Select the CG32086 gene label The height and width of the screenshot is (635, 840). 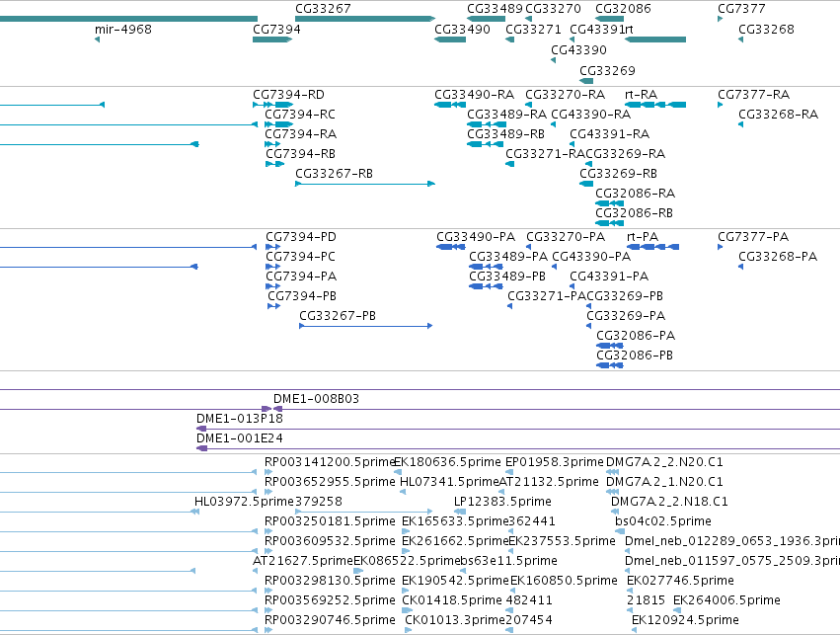(x=623, y=9)
